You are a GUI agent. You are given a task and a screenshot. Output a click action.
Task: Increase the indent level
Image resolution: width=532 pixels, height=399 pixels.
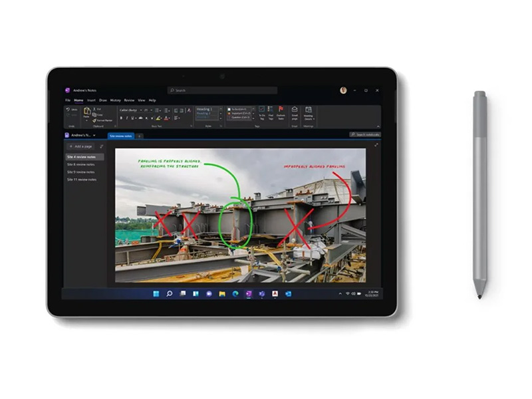(182, 110)
